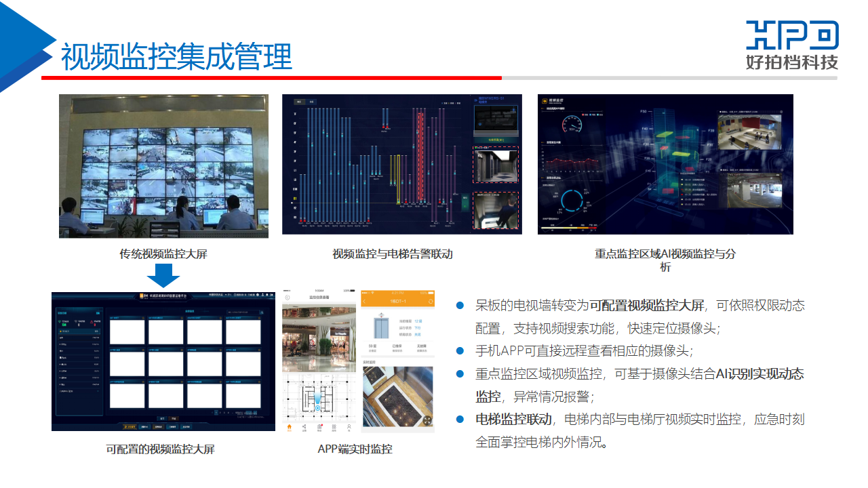Switch to second tab in elevator chart panel
This screenshot has width=868, height=488.
[x=312, y=102]
